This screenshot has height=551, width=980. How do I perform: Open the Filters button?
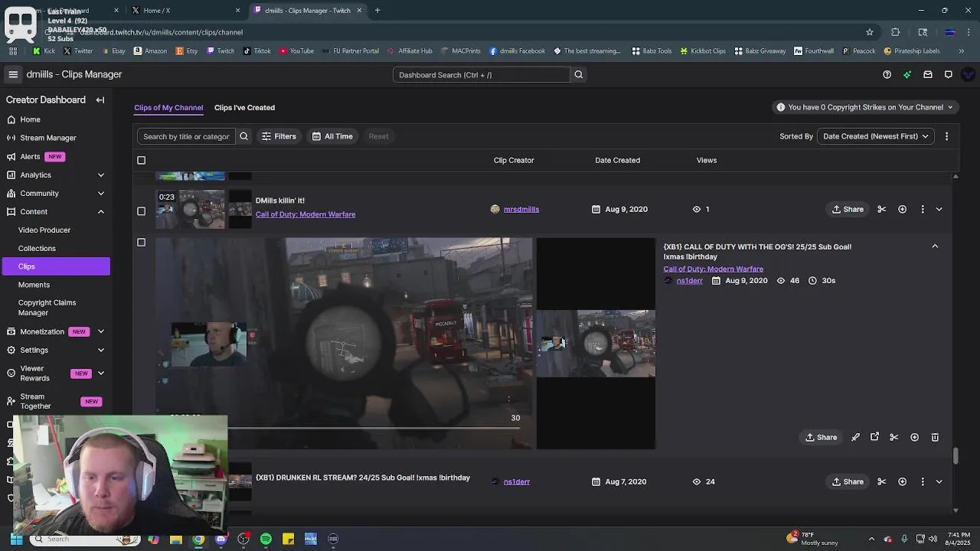click(279, 136)
